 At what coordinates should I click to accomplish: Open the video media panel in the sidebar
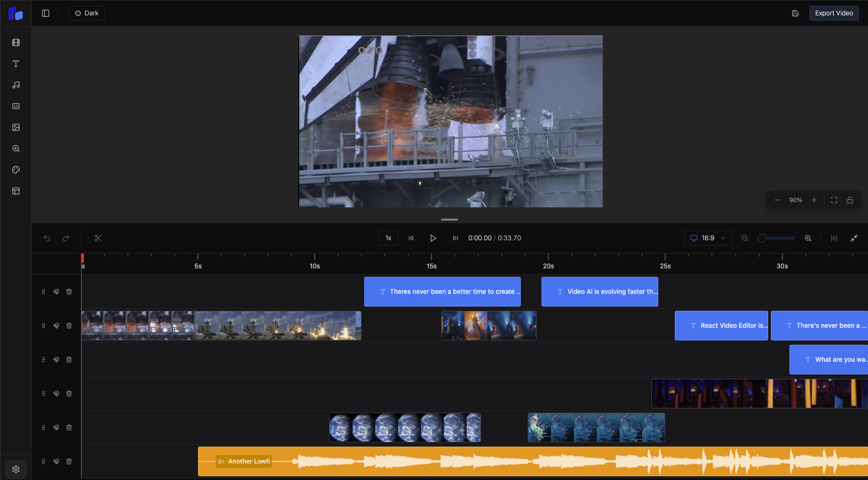pos(16,42)
